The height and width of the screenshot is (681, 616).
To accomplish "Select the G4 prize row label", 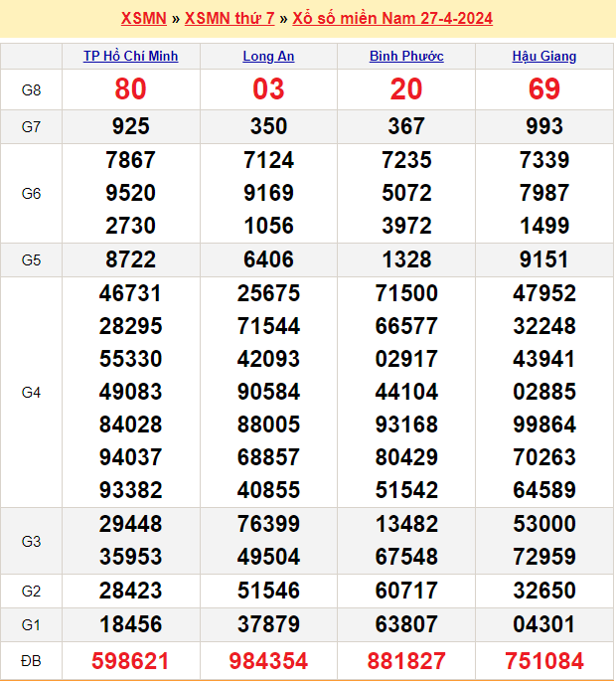I will [x=31, y=393].
